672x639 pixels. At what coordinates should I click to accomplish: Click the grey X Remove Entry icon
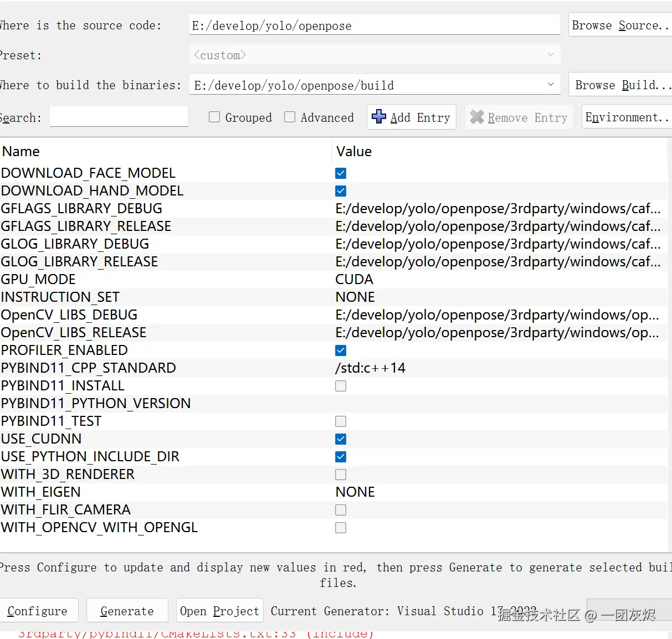click(x=477, y=117)
